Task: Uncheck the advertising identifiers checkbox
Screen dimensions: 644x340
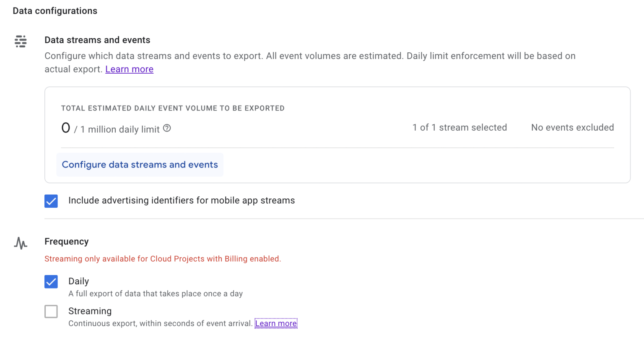Action: pyautogui.click(x=51, y=201)
